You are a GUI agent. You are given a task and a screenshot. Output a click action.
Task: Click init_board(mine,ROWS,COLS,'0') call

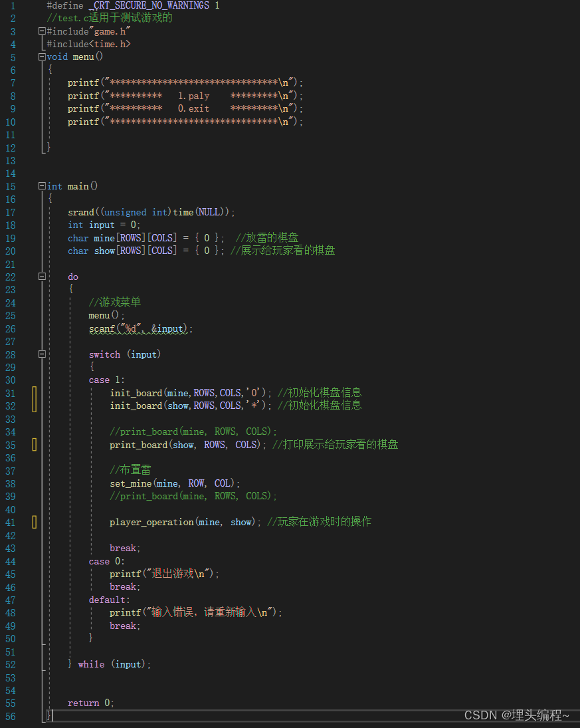tap(191, 393)
